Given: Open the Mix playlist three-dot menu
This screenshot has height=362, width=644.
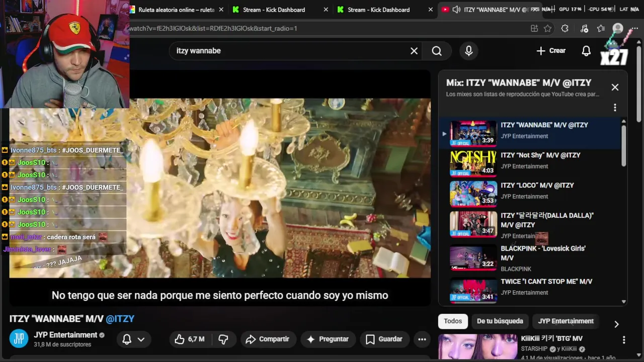Looking at the screenshot, I should click(x=615, y=108).
